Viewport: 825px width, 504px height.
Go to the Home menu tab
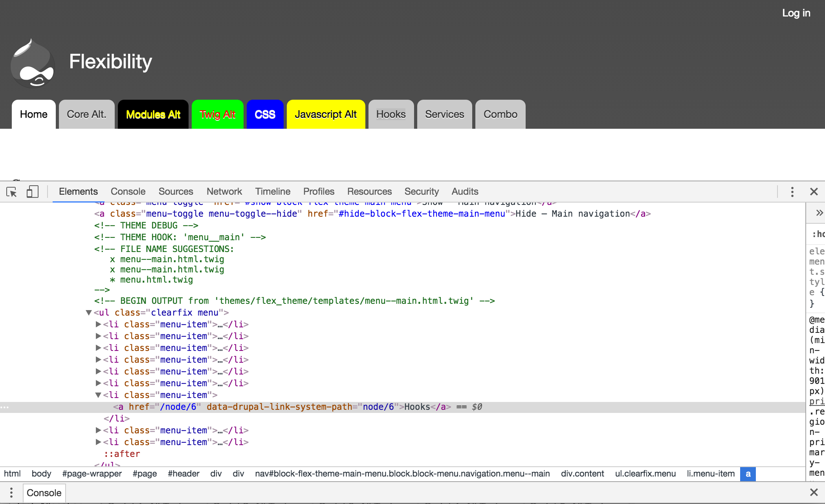34,114
